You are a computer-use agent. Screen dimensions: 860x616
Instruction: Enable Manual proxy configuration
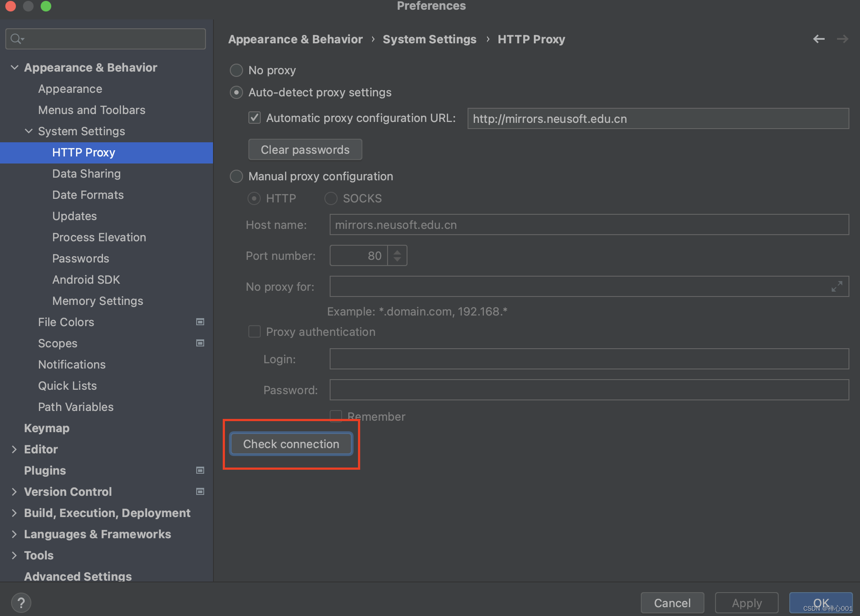(236, 176)
